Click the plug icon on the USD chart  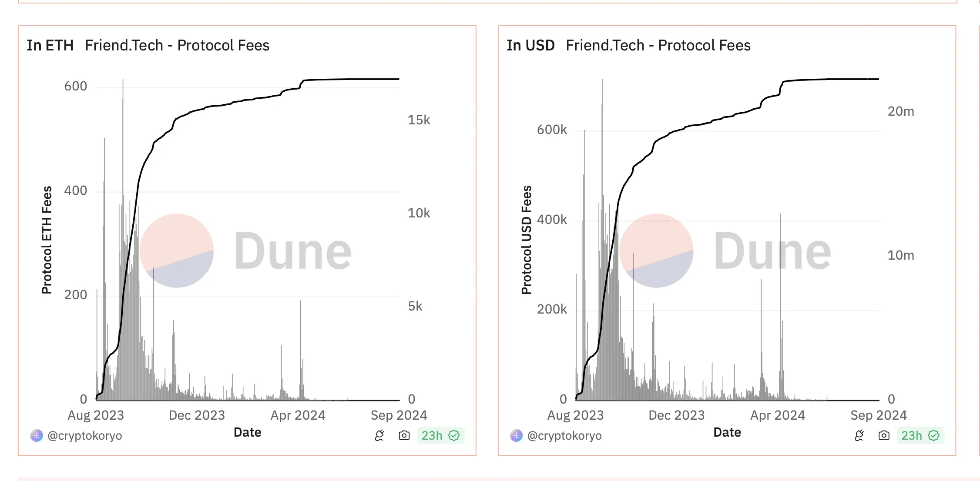click(x=859, y=435)
